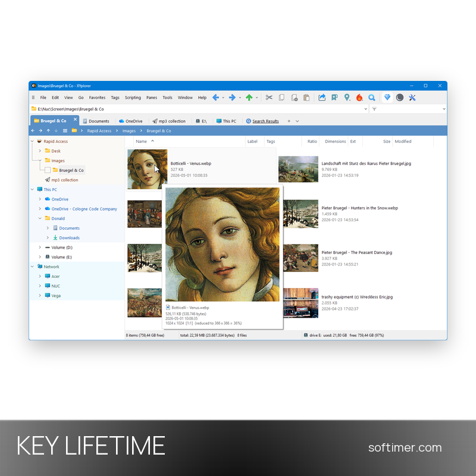Image resolution: width=476 pixels, height=476 pixels.
Task: Select the trashy equipment Wreckless Eric thumbnail
Action: 300,303
